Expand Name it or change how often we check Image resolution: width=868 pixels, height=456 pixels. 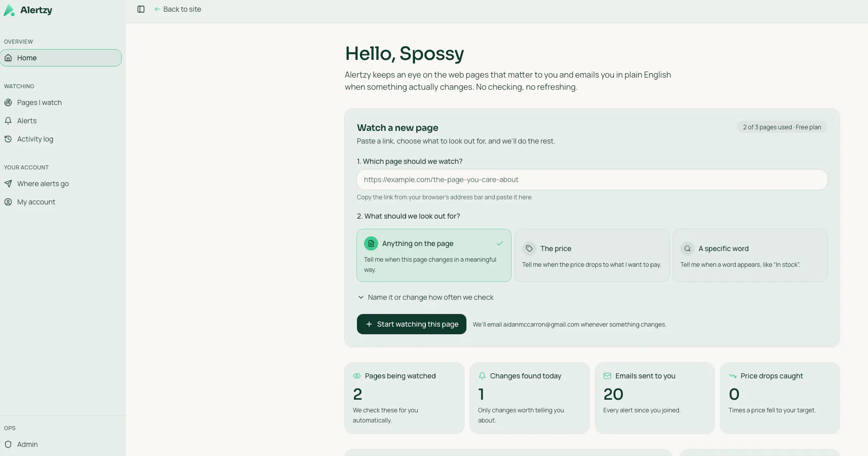425,297
